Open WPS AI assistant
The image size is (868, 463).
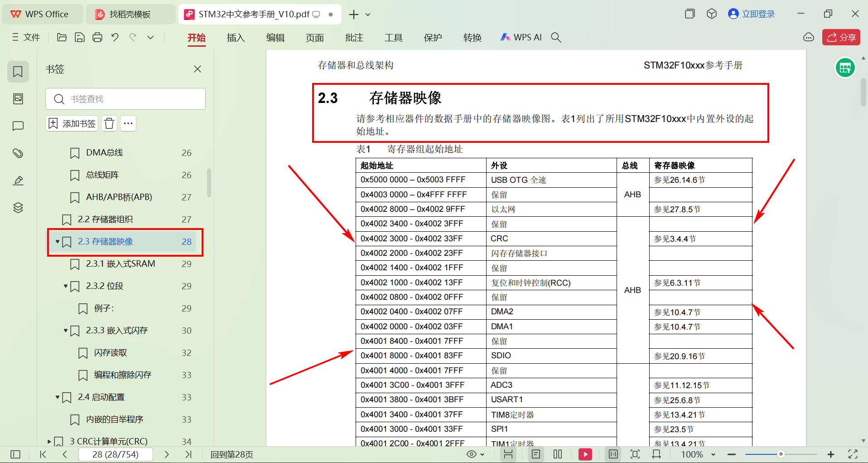[x=521, y=37]
